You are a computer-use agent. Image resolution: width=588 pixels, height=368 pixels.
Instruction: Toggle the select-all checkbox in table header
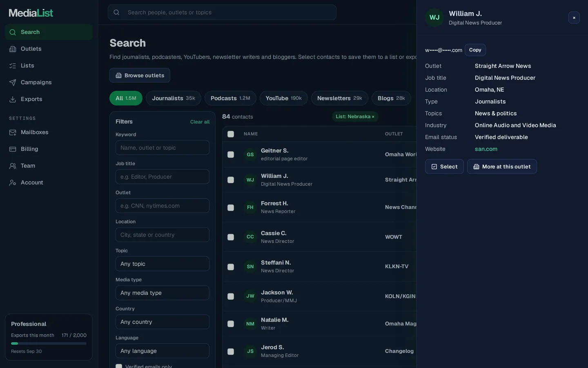231,134
